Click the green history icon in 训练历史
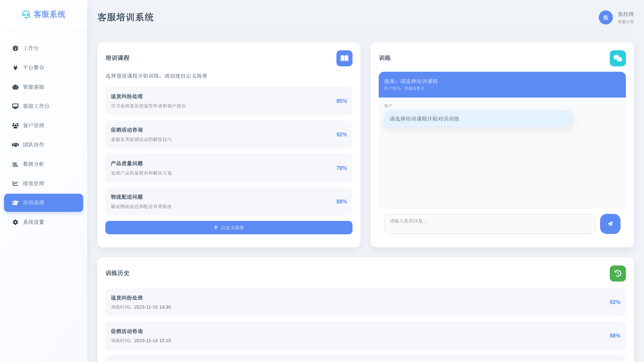Screen dimensions: 644x362 pyautogui.click(x=618, y=274)
